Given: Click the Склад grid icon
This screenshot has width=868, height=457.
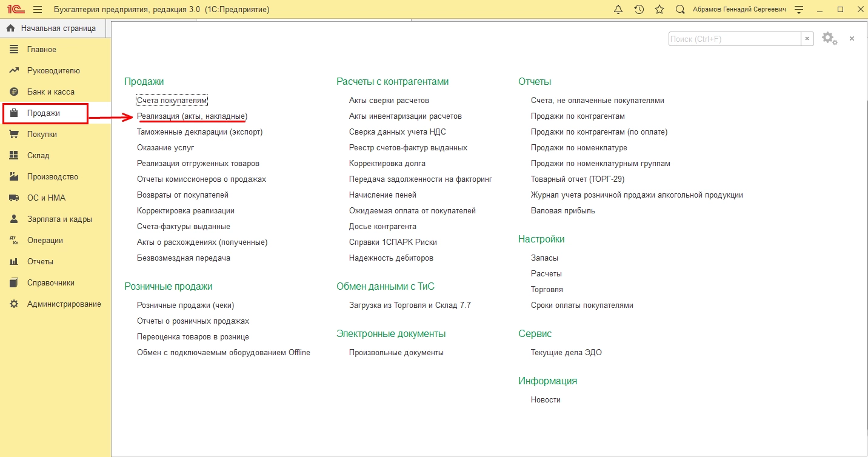Looking at the screenshot, I should [14, 155].
